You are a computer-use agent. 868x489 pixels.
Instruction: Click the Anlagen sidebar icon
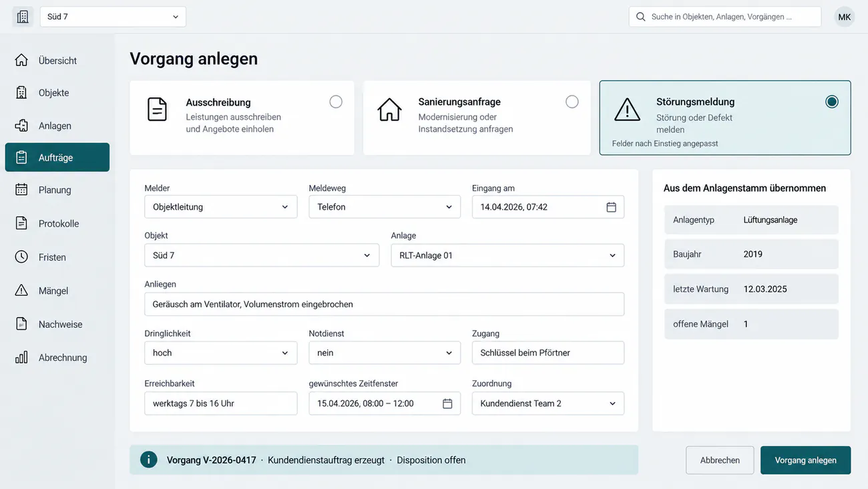[21, 126]
